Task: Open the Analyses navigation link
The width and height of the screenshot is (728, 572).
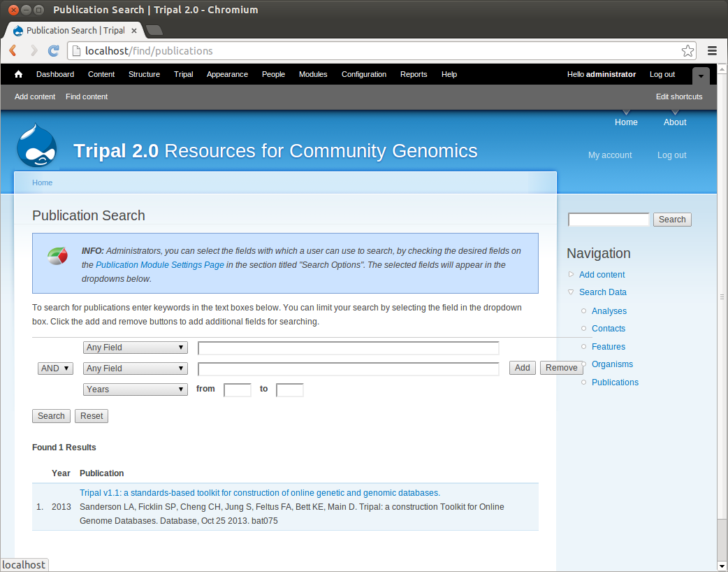Action: click(x=609, y=311)
